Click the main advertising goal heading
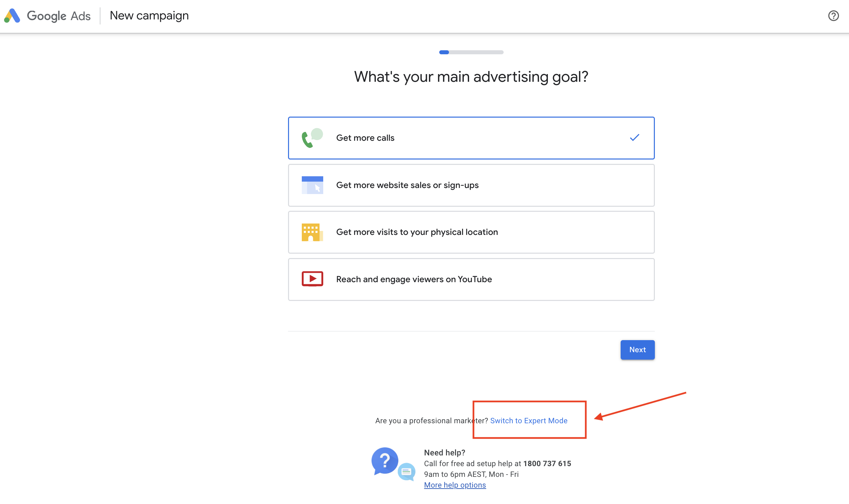This screenshot has width=849, height=504. tap(471, 77)
